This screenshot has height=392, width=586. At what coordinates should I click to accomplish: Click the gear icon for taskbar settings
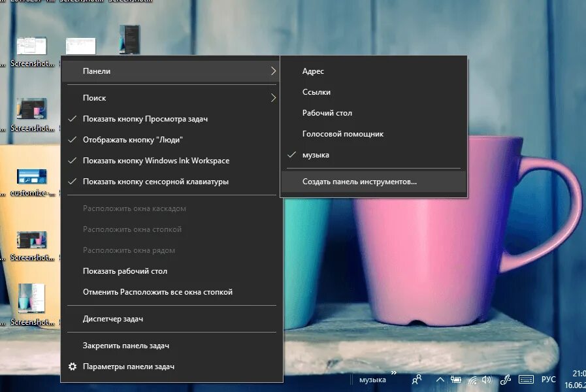(73, 367)
